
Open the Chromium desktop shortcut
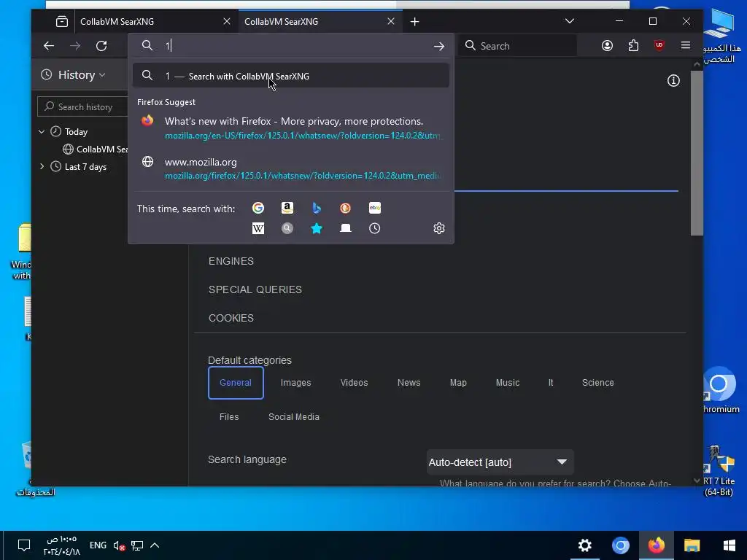(720, 391)
